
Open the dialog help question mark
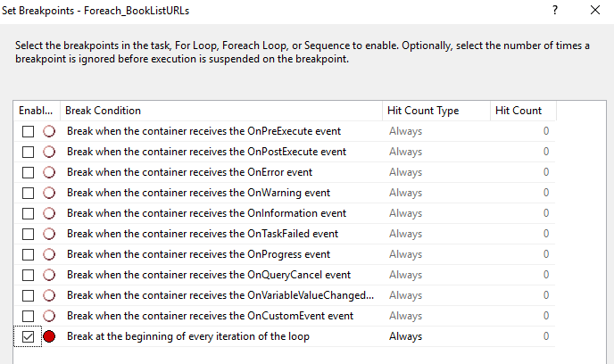click(x=555, y=10)
